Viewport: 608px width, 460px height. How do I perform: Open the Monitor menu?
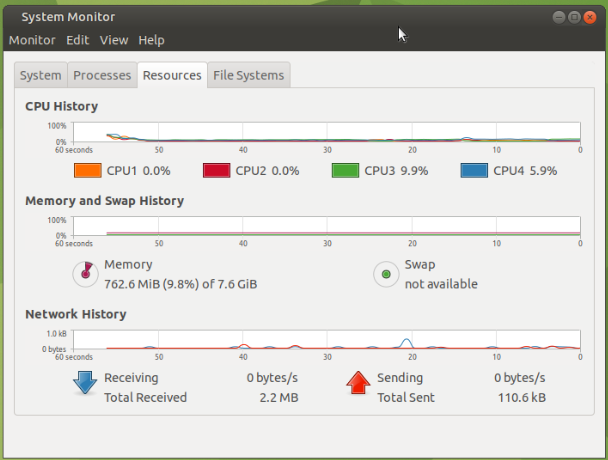32,40
